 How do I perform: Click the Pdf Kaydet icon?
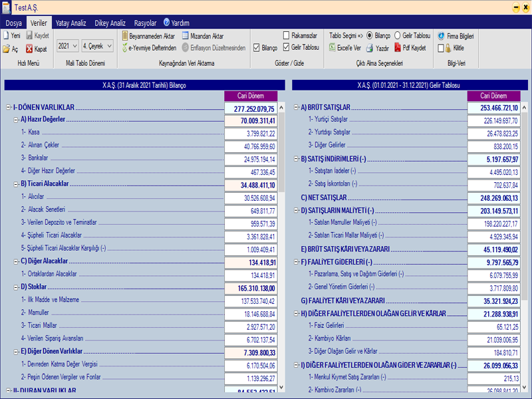397,48
